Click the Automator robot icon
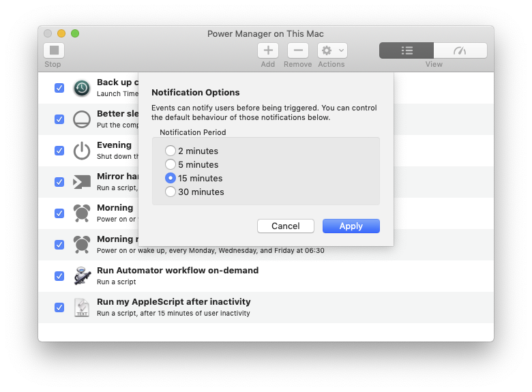Image resolution: width=532 pixels, height=392 pixels. pos(82,275)
